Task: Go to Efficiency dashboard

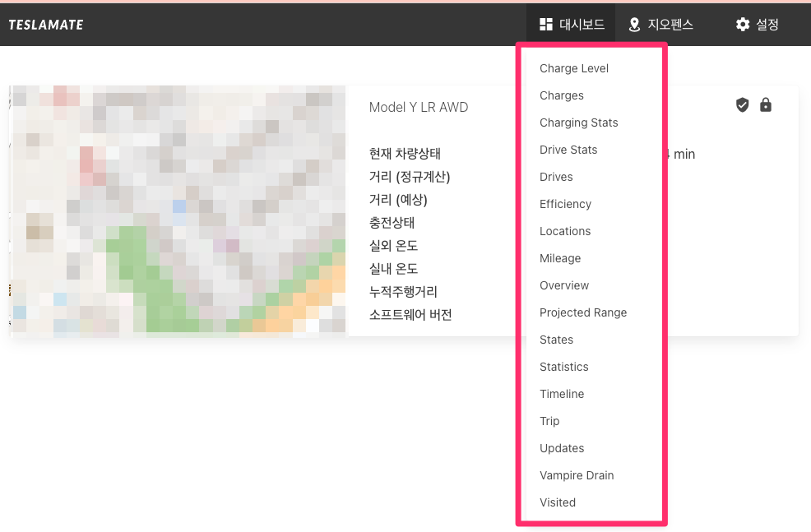Action: pyautogui.click(x=565, y=204)
